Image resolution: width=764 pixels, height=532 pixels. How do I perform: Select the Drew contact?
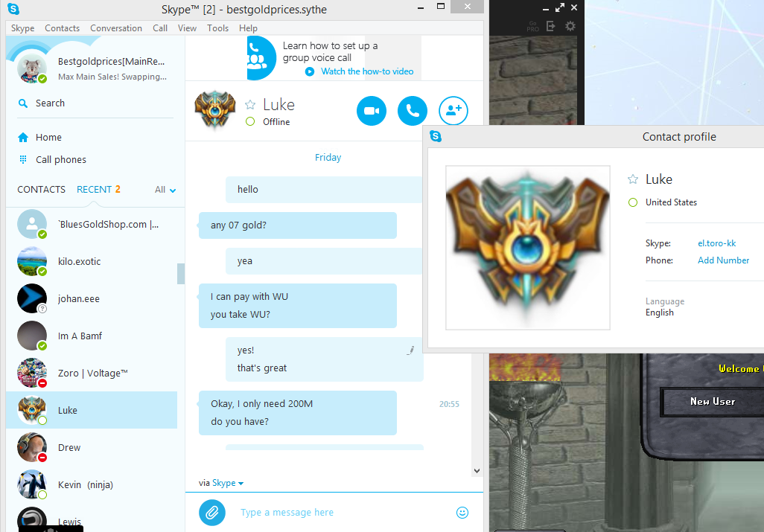[92, 448]
